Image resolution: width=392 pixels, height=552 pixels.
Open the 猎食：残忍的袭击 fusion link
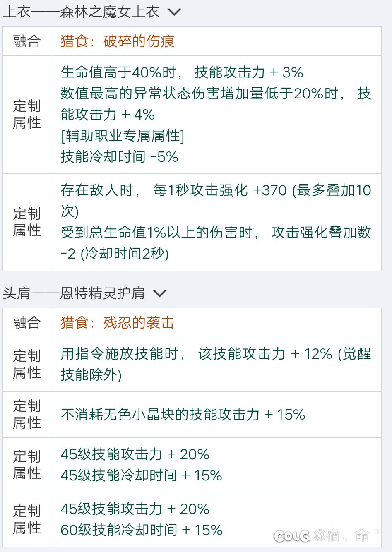pos(117,322)
